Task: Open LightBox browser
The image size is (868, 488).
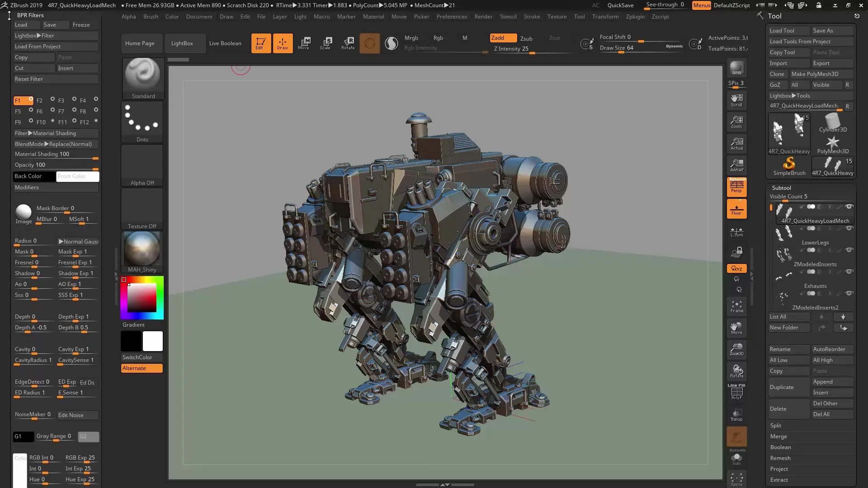Action: [x=185, y=43]
